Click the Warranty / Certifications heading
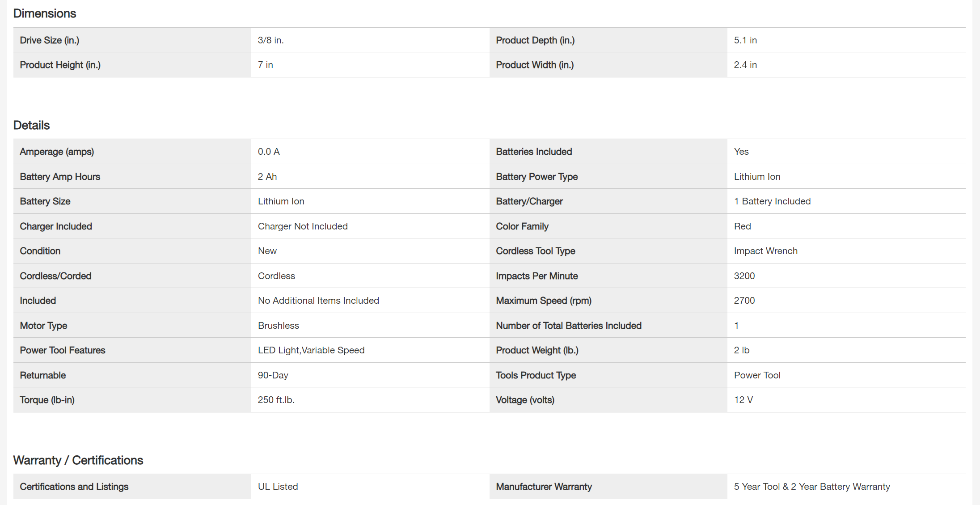 pyautogui.click(x=78, y=460)
